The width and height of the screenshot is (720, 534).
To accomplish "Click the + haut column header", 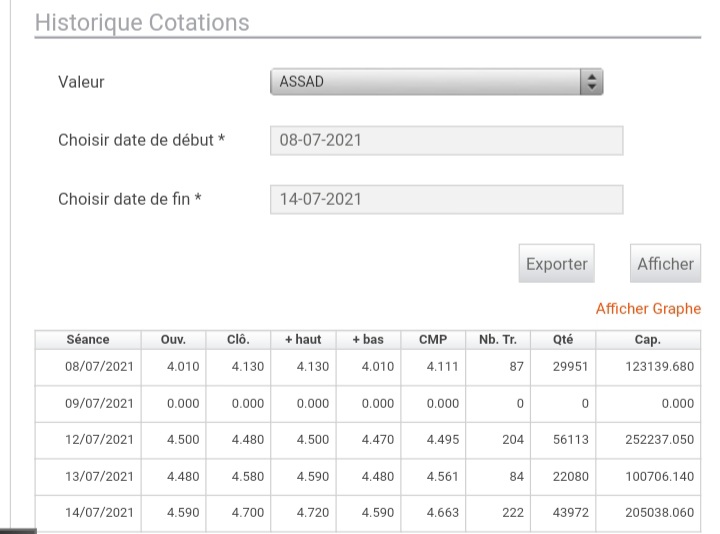I will click(x=303, y=340).
